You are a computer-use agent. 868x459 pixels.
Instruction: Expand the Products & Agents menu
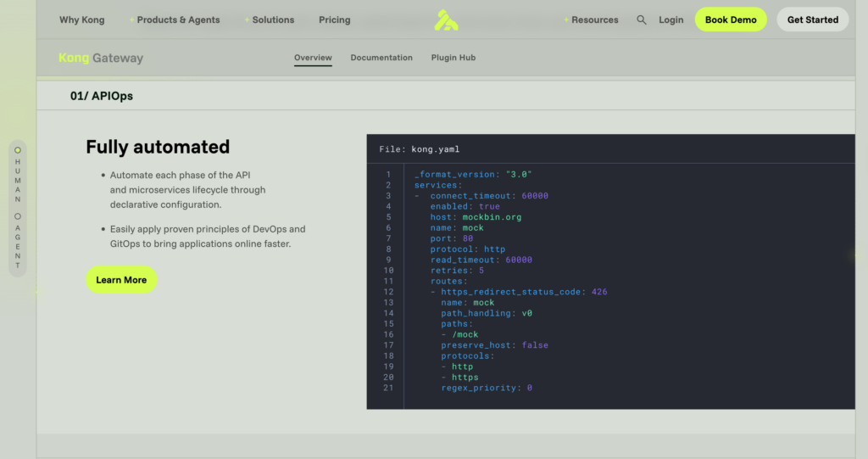click(175, 20)
